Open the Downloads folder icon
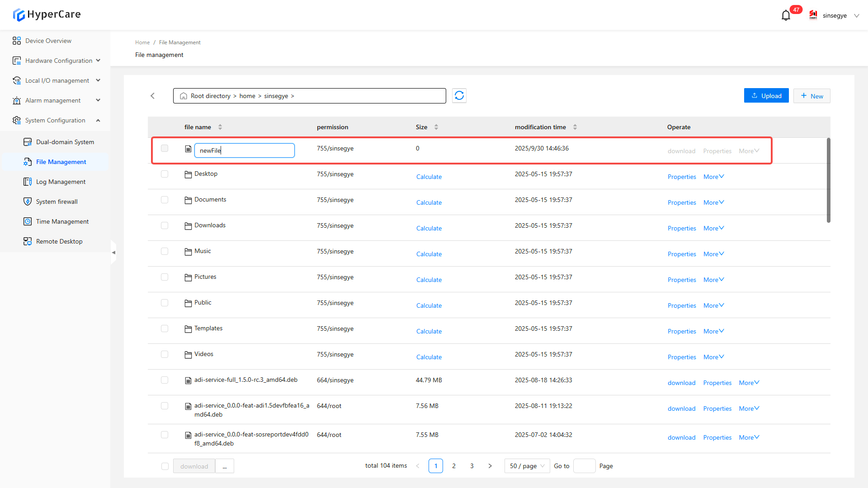The width and height of the screenshot is (868, 488). (188, 226)
